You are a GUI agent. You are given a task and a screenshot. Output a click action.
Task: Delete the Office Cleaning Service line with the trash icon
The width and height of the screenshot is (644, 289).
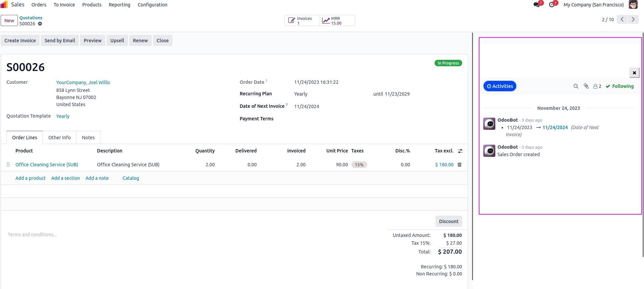(460, 165)
